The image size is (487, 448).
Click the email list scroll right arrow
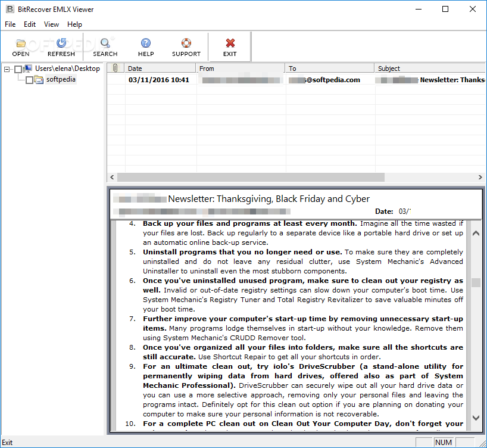(480, 177)
